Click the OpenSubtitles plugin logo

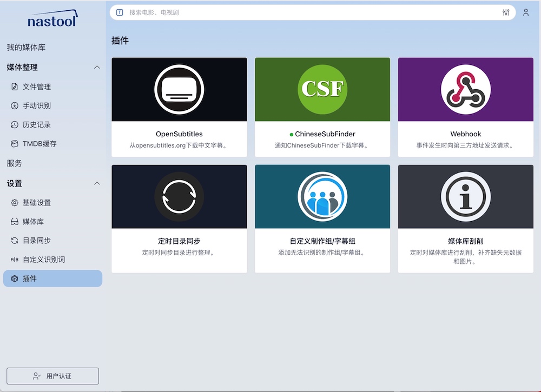click(x=179, y=89)
